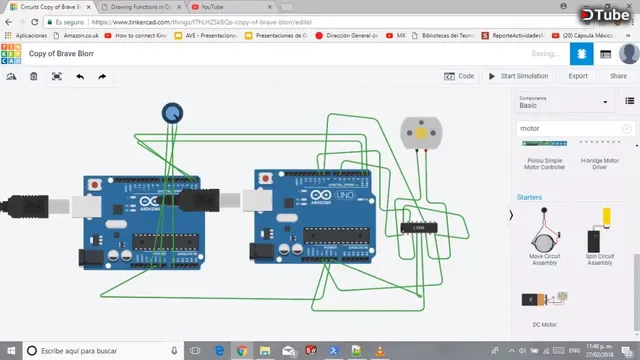Open the How to connect Kin bookmark

pyautogui.click(x=136, y=36)
